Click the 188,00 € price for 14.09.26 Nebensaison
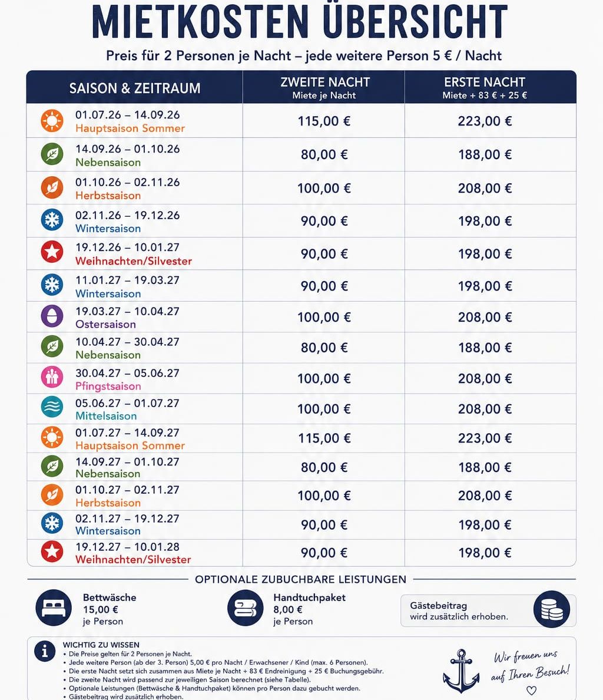 (485, 154)
